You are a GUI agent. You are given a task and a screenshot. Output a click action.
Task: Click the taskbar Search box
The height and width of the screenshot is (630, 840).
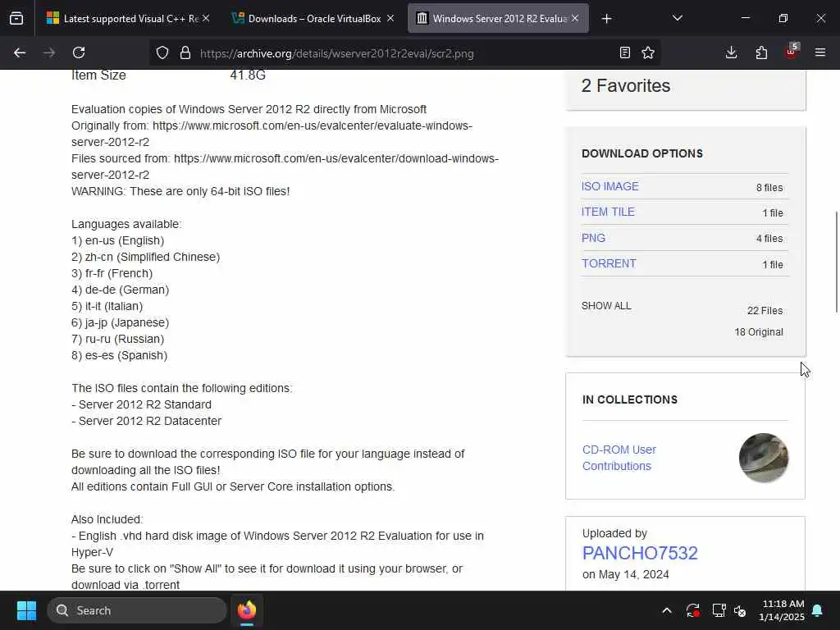137,610
